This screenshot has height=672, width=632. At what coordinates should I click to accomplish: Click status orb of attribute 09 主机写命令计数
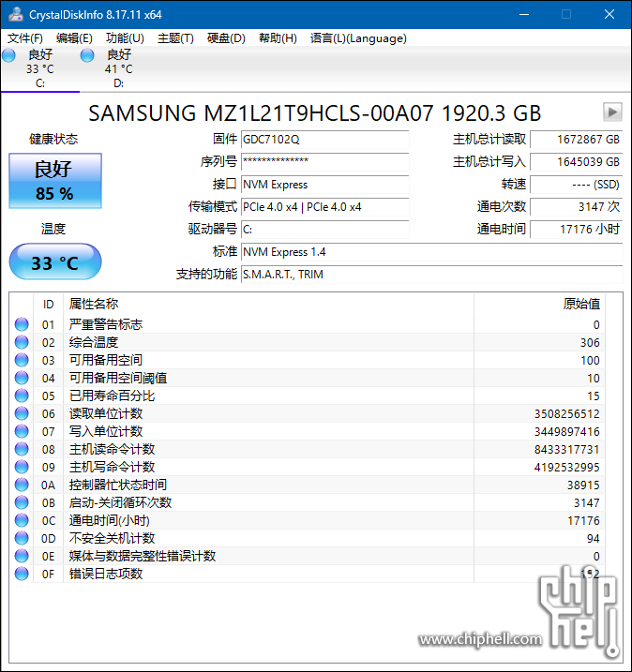point(22,467)
